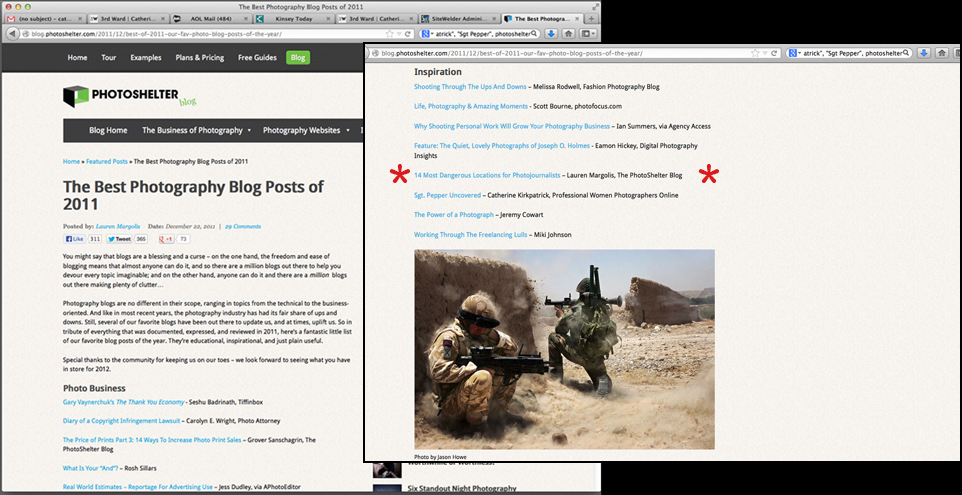Click the Facebook Like button
The width and height of the screenshot is (962, 495).
(x=76, y=240)
